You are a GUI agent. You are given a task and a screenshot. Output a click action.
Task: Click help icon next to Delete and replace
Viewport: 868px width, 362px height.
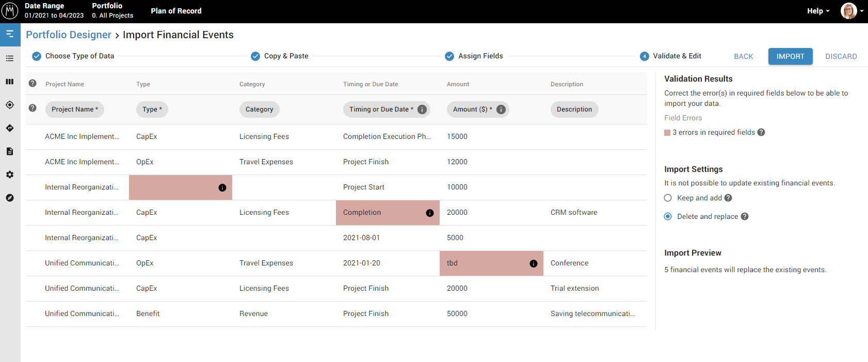coord(745,216)
